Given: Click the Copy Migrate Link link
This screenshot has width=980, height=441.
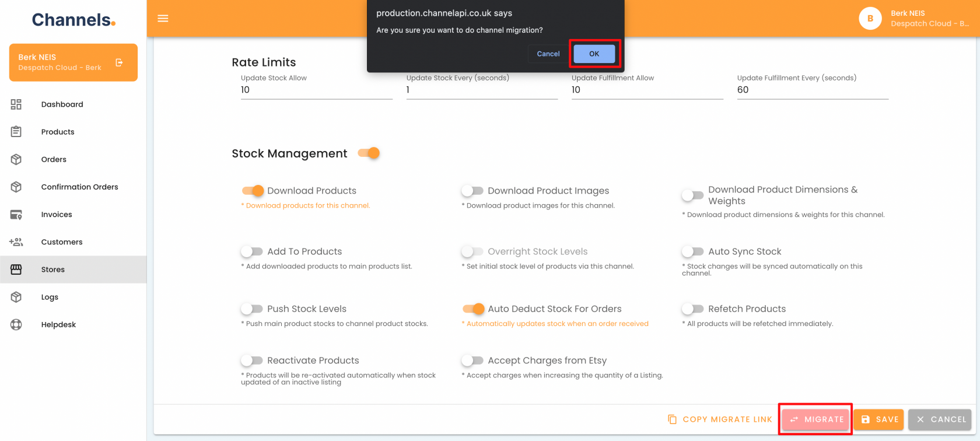Looking at the screenshot, I should (x=720, y=419).
